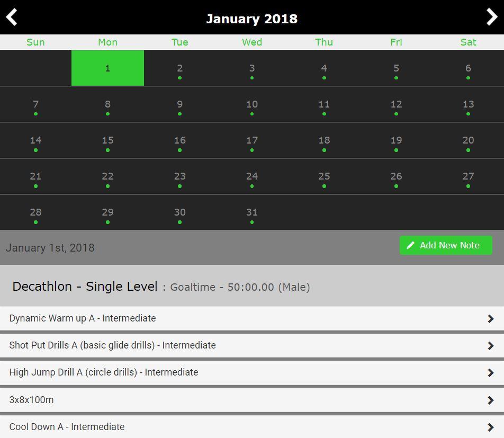
Task: Select January 6 on the calendar
Action: (x=468, y=68)
